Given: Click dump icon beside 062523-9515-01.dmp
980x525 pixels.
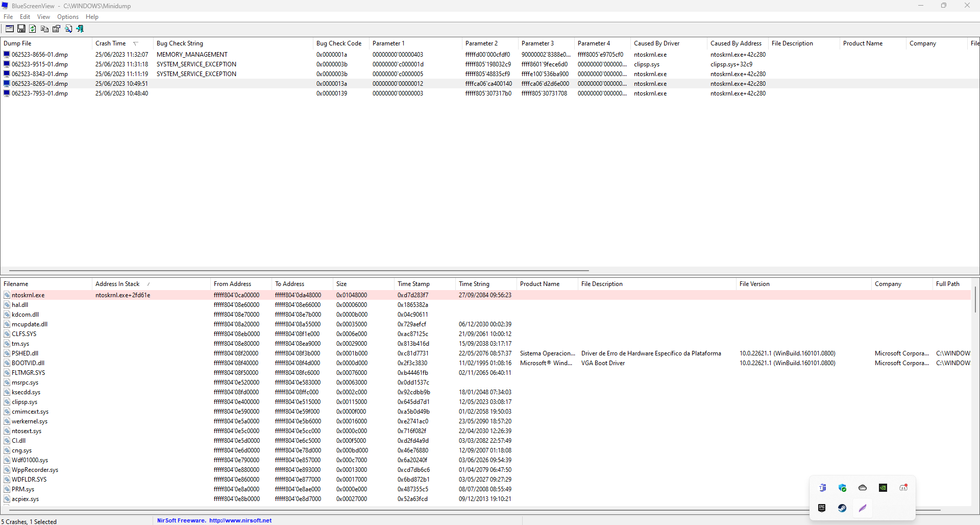Looking at the screenshot, I should click(7, 64).
